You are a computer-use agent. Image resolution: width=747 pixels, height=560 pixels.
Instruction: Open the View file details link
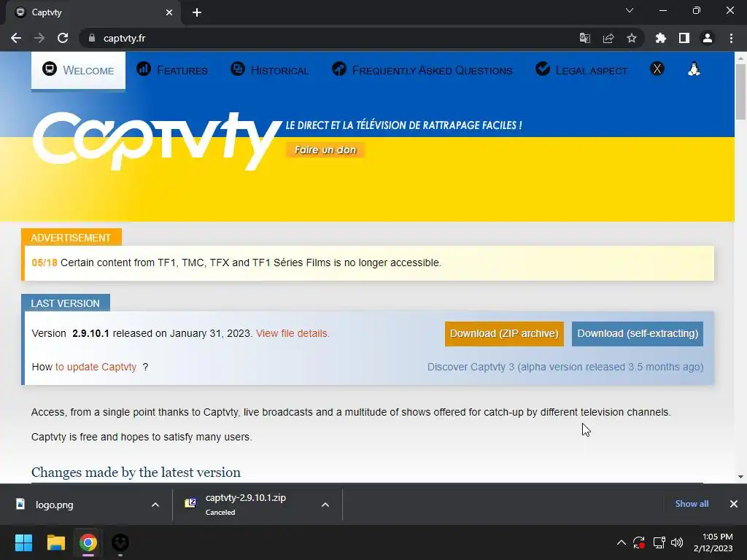tap(293, 333)
